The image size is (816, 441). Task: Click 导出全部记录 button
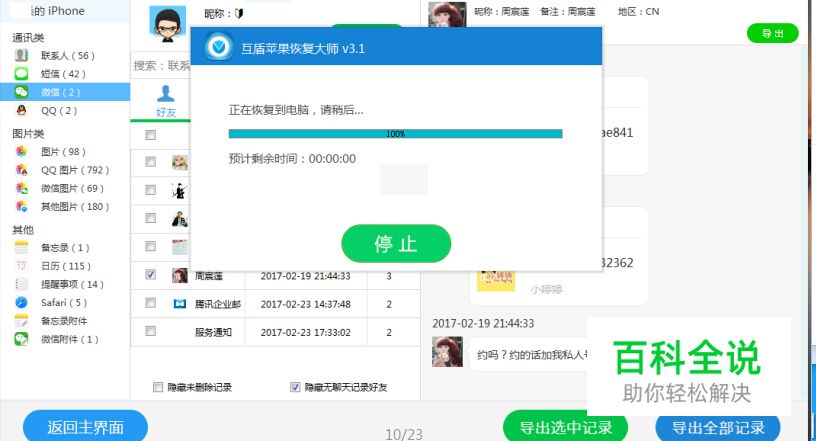coord(718,427)
